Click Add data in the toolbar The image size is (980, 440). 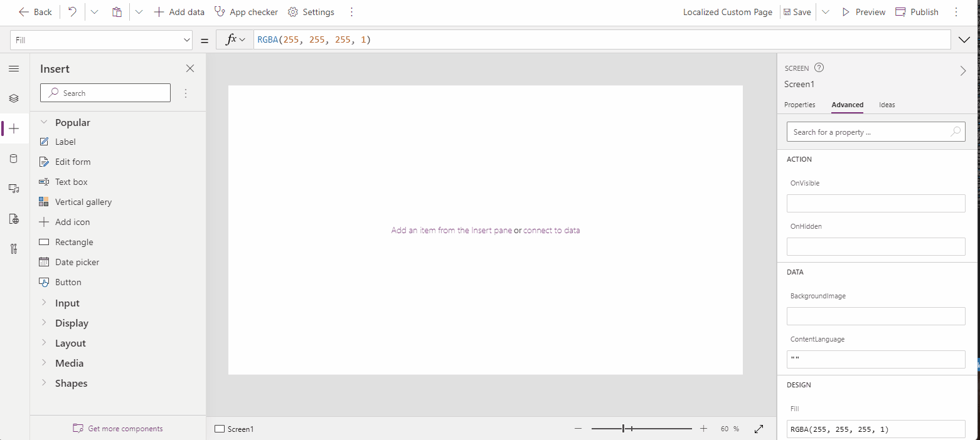pos(179,12)
